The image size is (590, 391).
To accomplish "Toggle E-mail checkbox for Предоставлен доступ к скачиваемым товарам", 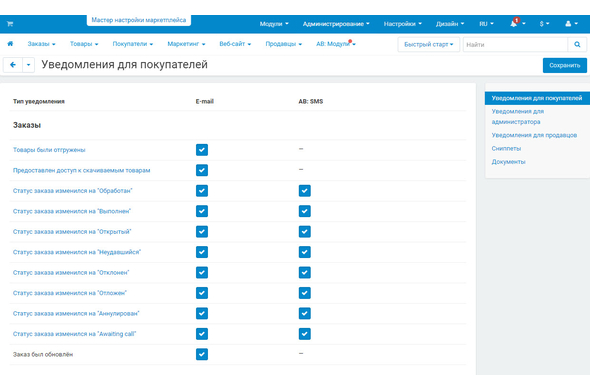I will (202, 170).
